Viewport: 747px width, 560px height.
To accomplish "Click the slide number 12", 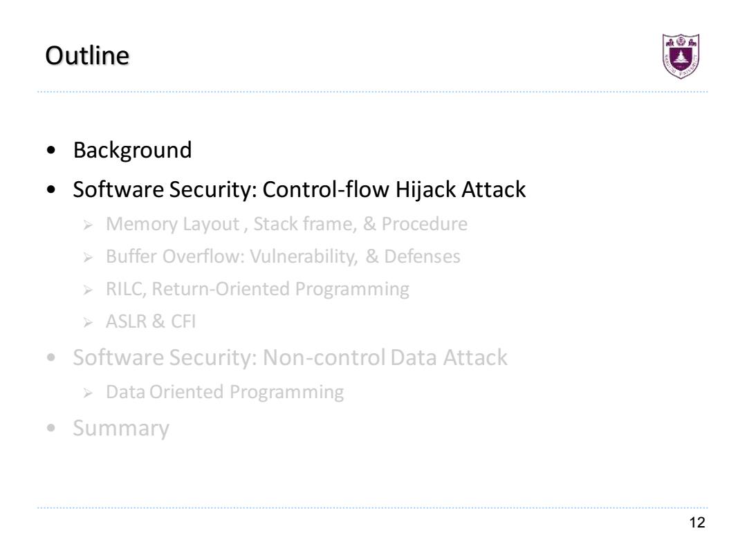I will pos(697,523).
